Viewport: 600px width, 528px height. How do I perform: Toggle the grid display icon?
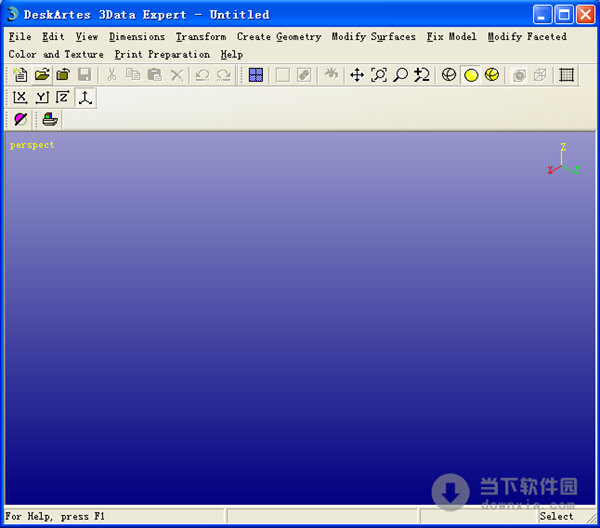coord(566,75)
